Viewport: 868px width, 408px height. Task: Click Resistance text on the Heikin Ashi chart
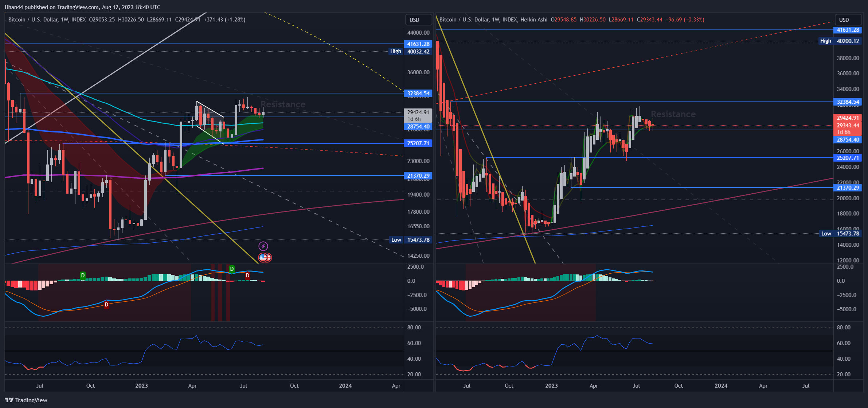coord(673,114)
